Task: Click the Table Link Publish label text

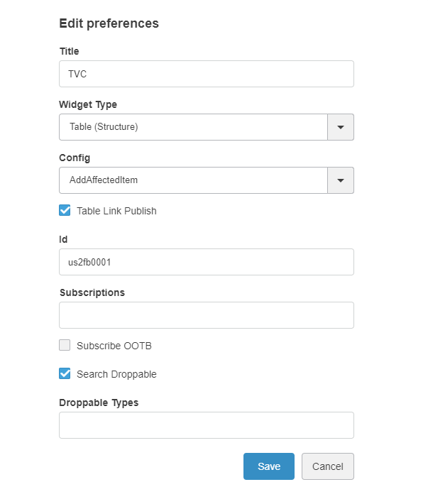Action: point(116,211)
